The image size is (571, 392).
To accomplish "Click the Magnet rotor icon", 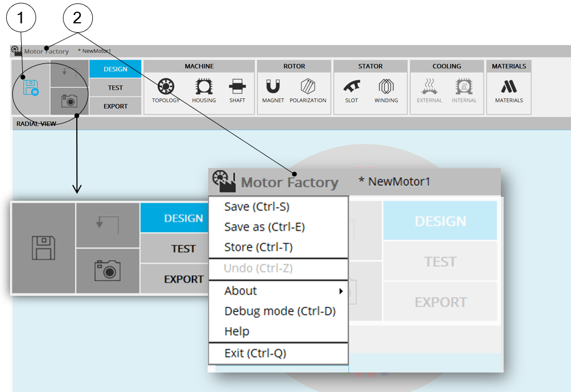I will [273, 87].
